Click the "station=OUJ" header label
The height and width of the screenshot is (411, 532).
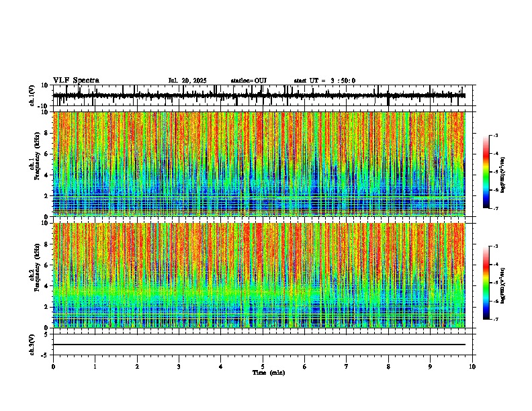point(249,81)
